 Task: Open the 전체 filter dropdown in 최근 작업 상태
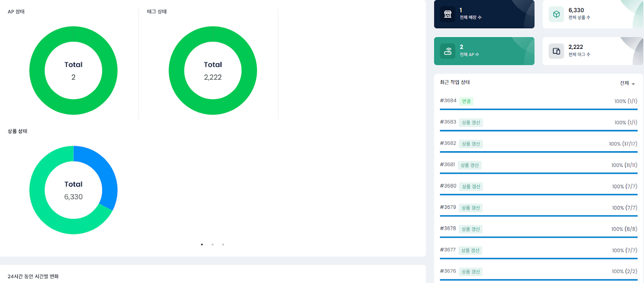[x=627, y=83]
